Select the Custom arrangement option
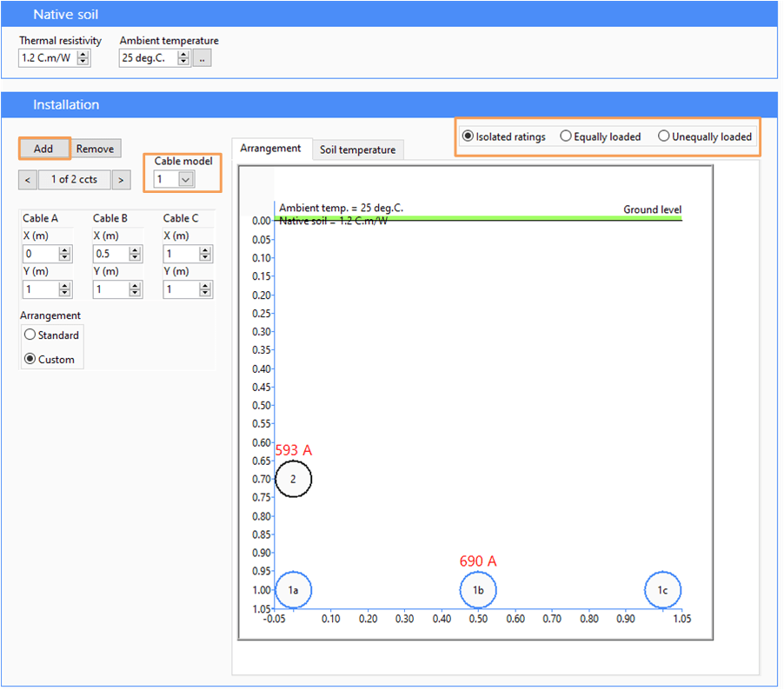 pyautogui.click(x=30, y=359)
